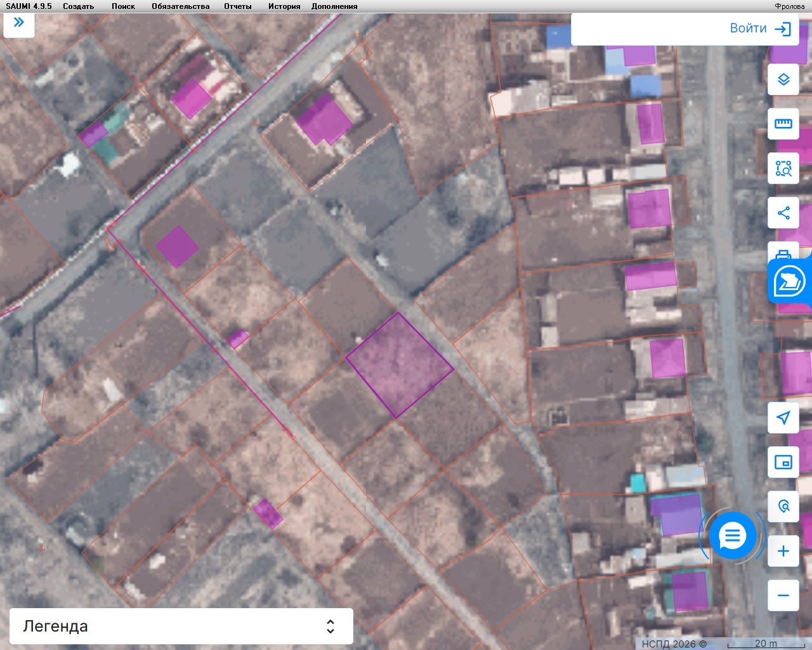Click the map object search icon

(783, 507)
